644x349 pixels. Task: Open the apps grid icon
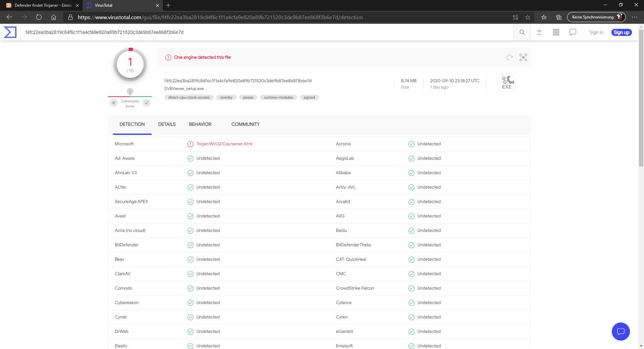556,32
